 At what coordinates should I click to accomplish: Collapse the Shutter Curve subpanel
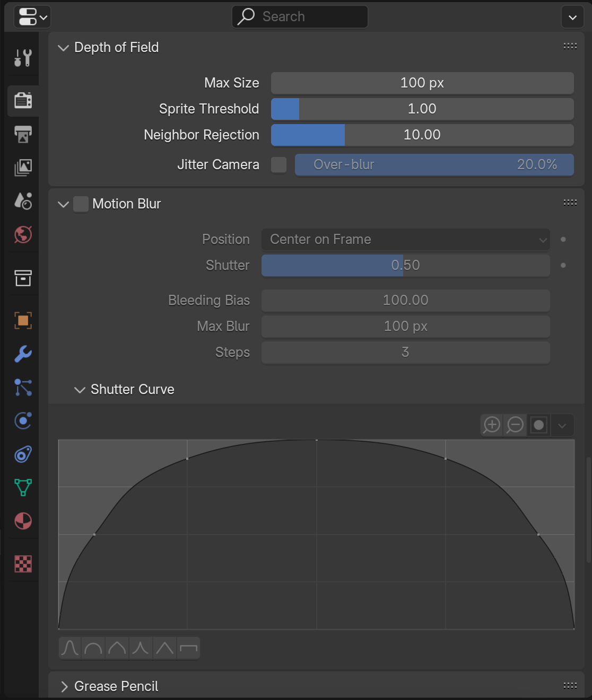80,390
